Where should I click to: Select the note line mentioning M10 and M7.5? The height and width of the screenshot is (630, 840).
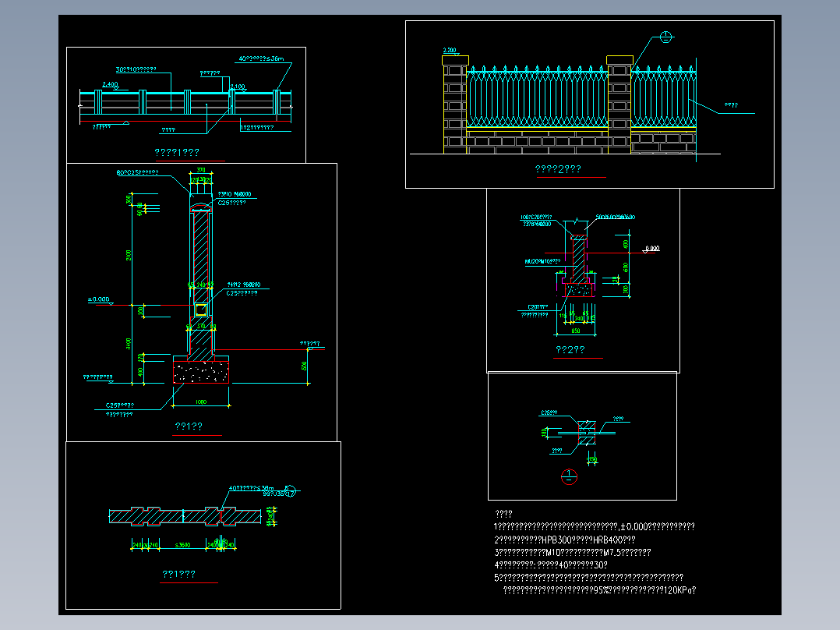pyautogui.click(x=573, y=552)
